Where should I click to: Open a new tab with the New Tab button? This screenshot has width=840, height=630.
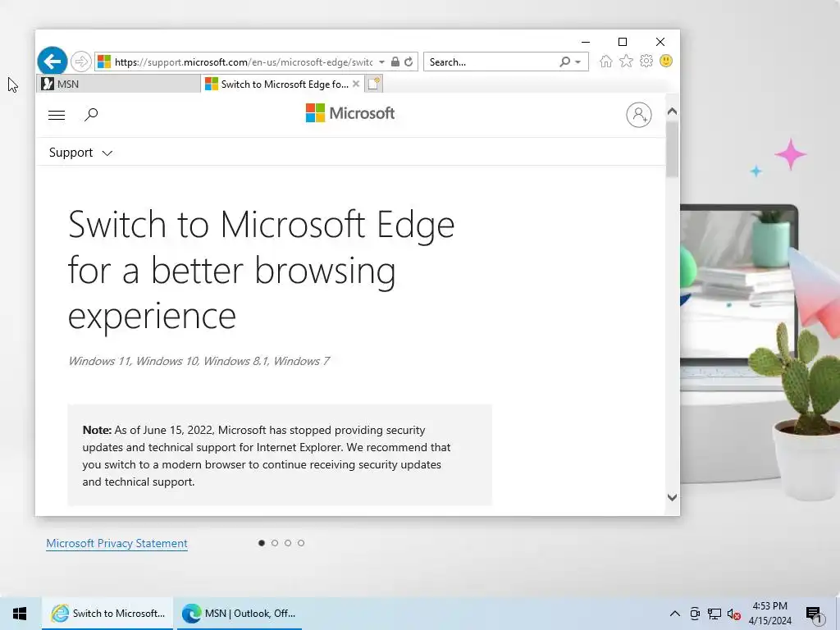[373, 84]
